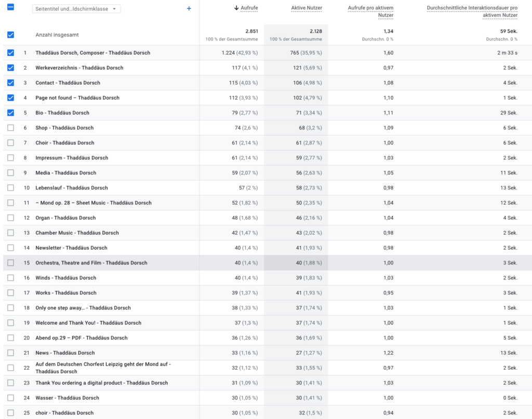Viewport: 532px width, 419px height.
Task: Click the plus icon to add dimension
Action: (189, 8)
